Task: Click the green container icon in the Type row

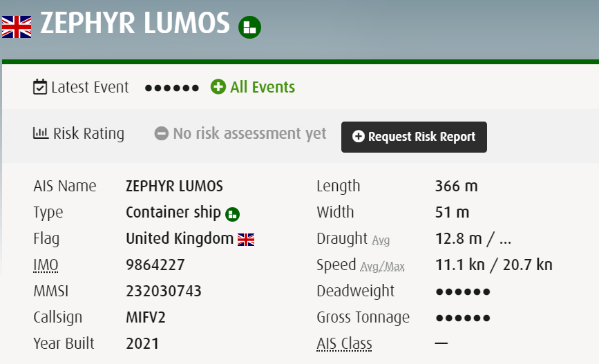Action: coord(232,213)
